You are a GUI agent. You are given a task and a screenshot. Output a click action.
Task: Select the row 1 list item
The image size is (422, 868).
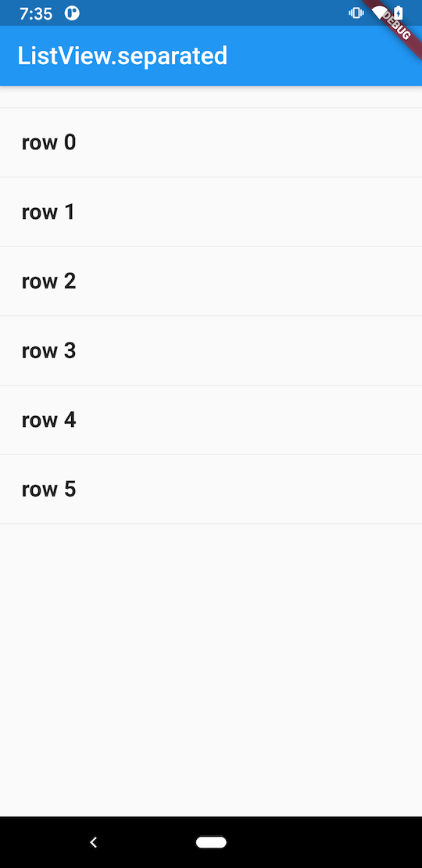pos(211,212)
